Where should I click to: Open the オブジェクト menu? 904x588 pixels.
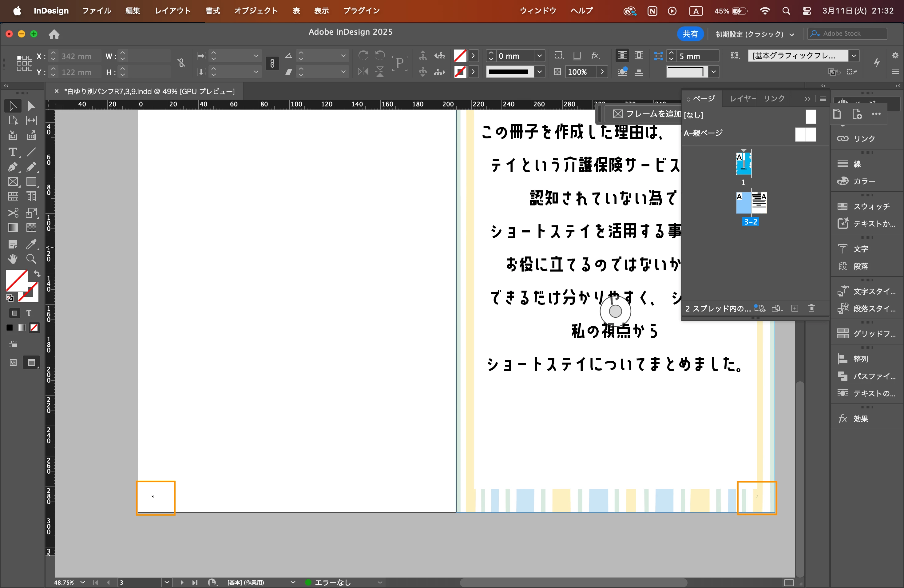pyautogui.click(x=256, y=11)
